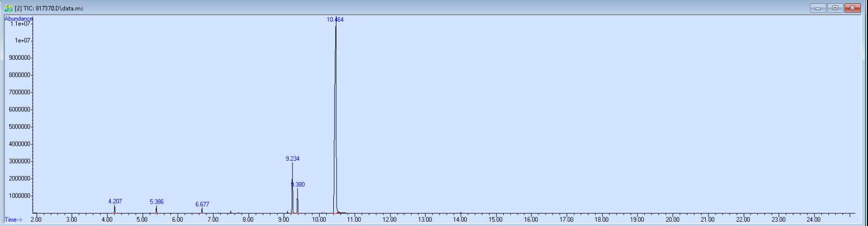Click the title text TIC: 817370.D\data.ms

tap(49, 9)
